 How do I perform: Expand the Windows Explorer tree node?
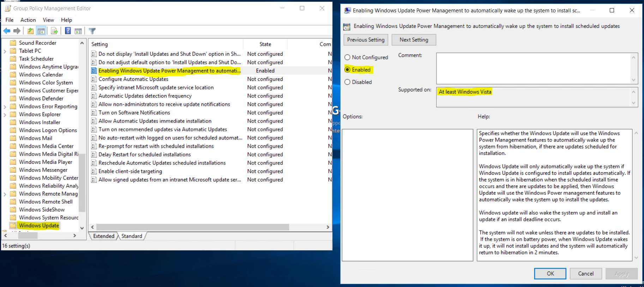point(5,115)
